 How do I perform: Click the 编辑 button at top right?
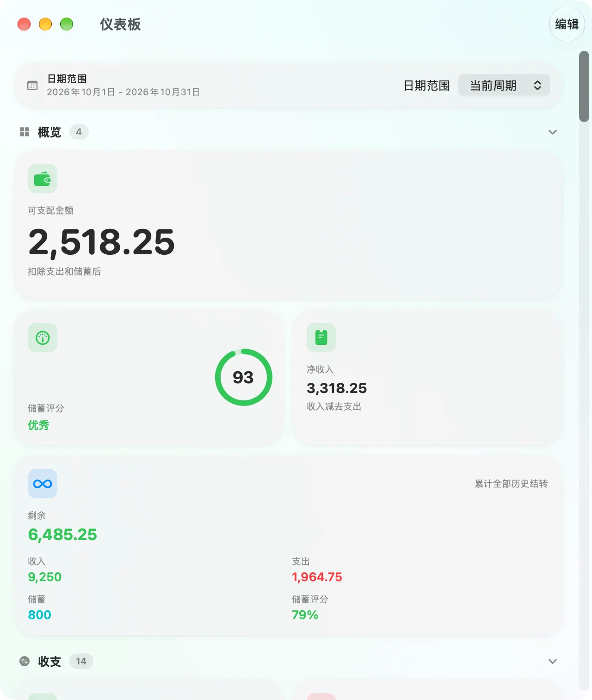(x=567, y=24)
